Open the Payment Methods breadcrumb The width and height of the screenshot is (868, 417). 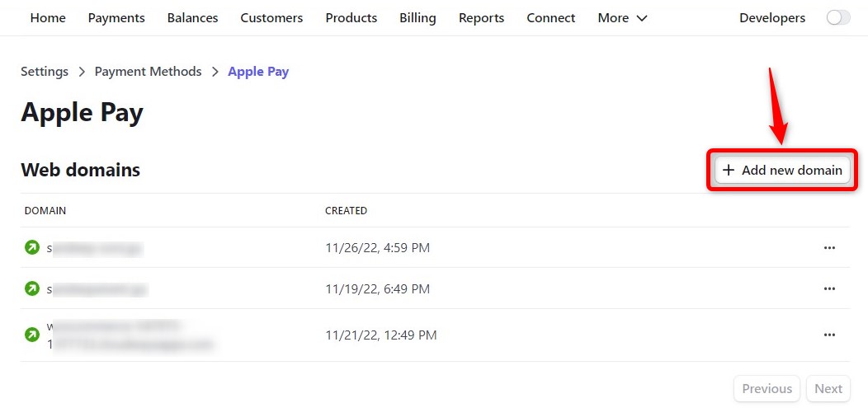pos(148,72)
